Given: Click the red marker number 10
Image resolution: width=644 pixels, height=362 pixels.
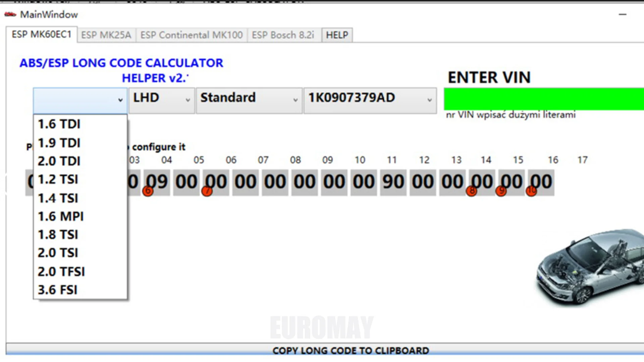Looking at the screenshot, I should [531, 191].
